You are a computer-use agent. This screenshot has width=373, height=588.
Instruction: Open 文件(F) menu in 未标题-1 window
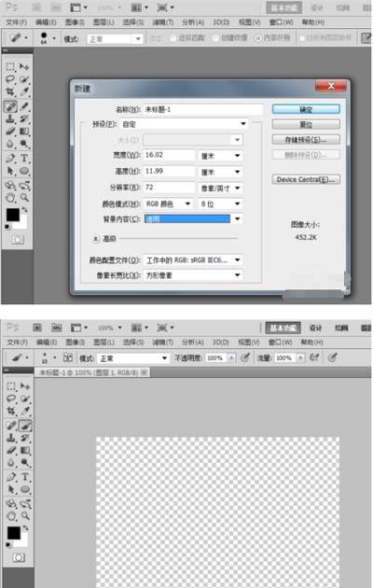pos(17,342)
